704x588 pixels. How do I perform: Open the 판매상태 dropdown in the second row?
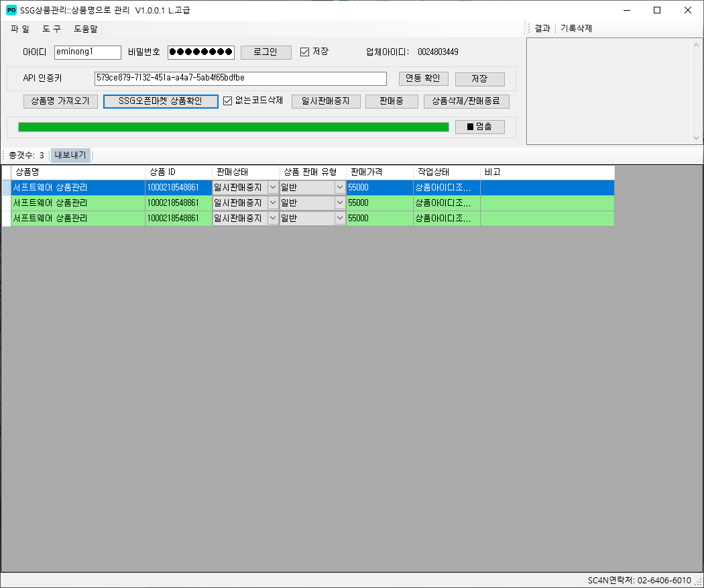[273, 203]
